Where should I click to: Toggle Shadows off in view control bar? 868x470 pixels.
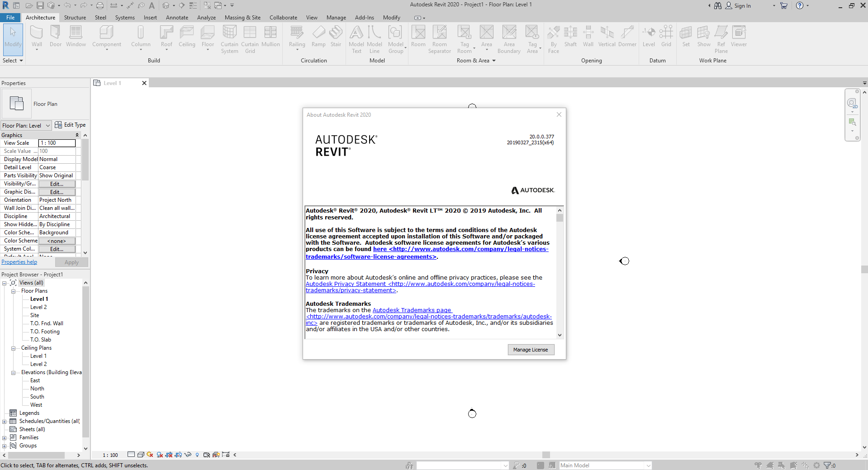click(x=160, y=455)
